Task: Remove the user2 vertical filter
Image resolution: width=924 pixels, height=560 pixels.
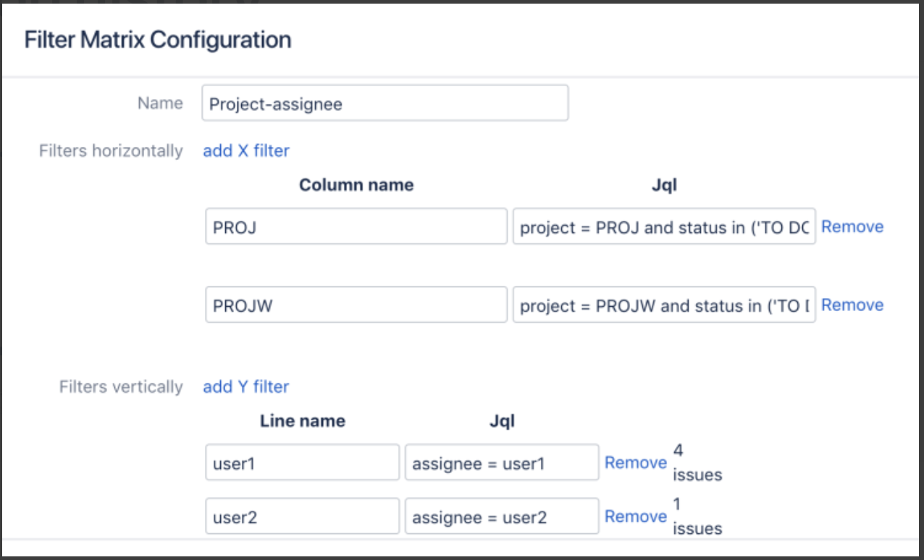Action: point(636,516)
